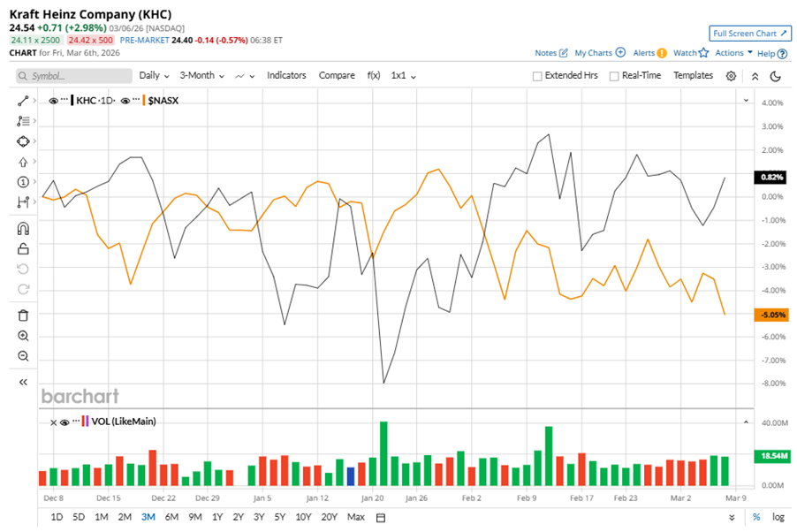Viewport: 797px width, 532px height.
Task: Open the calendar date range picker
Action: [x=380, y=518]
